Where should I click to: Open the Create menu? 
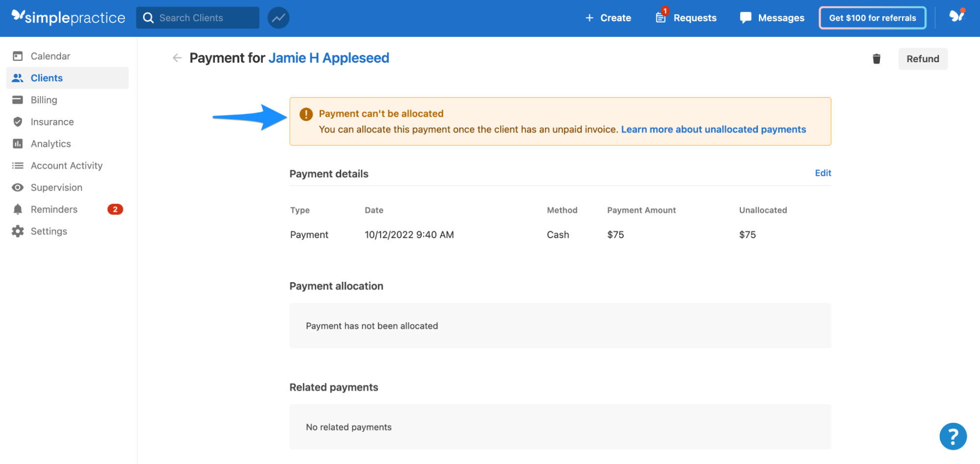pyautogui.click(x=608, y=18)
